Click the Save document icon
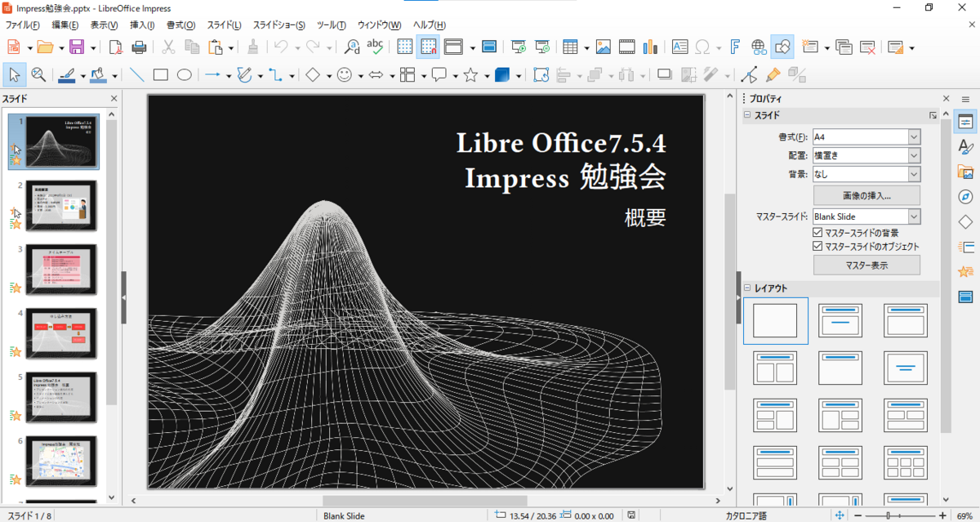 click(76, 47)
